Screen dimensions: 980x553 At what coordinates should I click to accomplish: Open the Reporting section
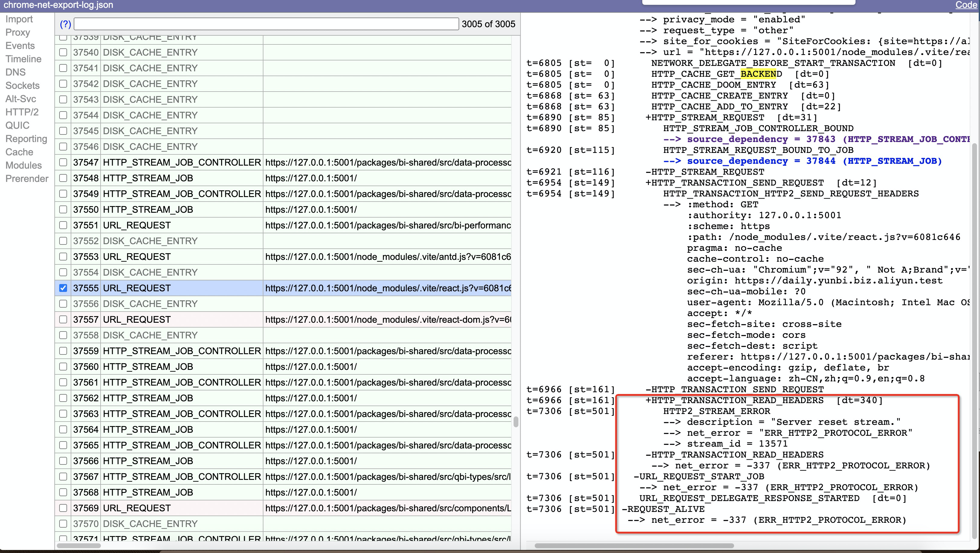(x=26, y=139)
